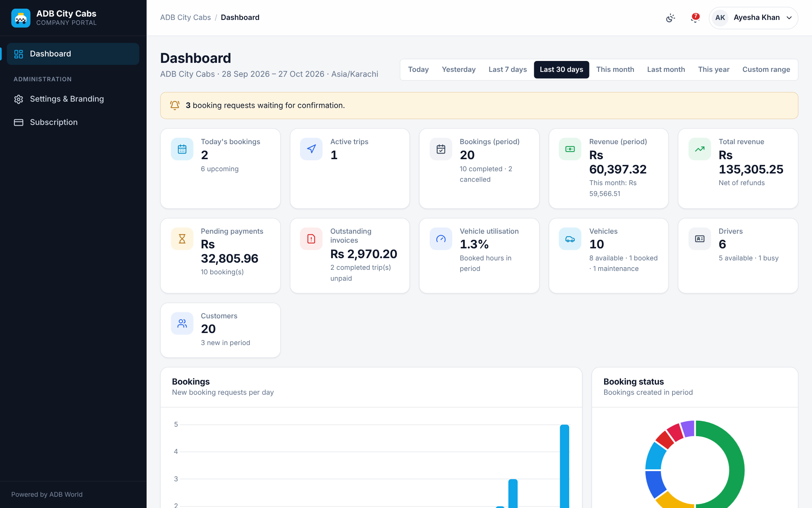The height and width of the screenshot is (508, 812).
Task: Click the Outstanding invoices value Rs 2,970.20
Action: (x=364, y=254)
